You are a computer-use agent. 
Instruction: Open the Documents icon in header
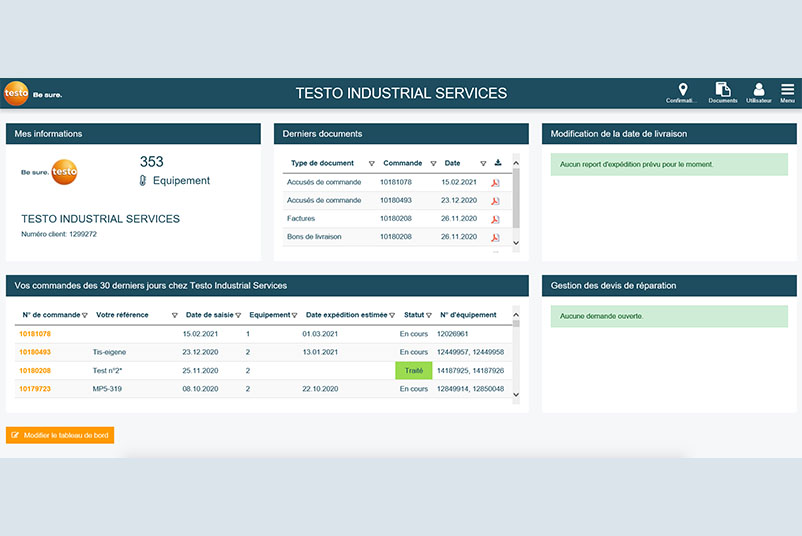click(x=723, y=90)
